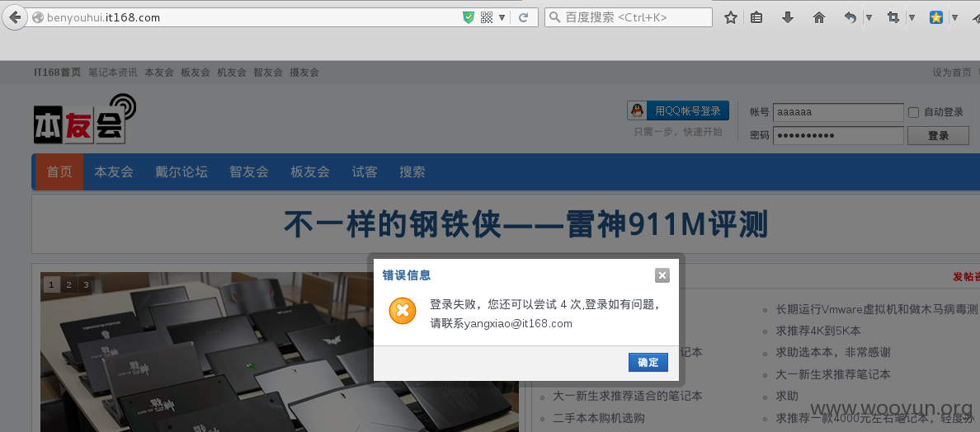Select the 搜索 nav tab
The image size is (980, 432).
click(x=412, y=171)
